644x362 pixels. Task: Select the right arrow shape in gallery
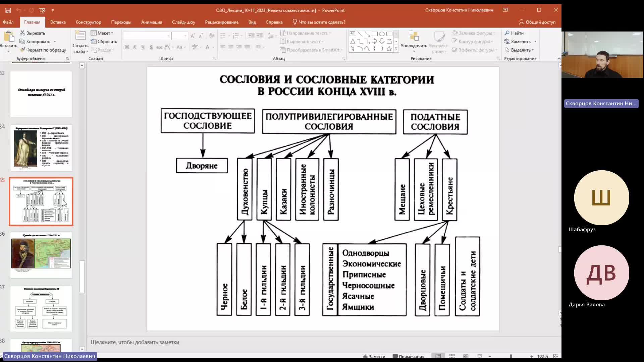tap(374, 41)
